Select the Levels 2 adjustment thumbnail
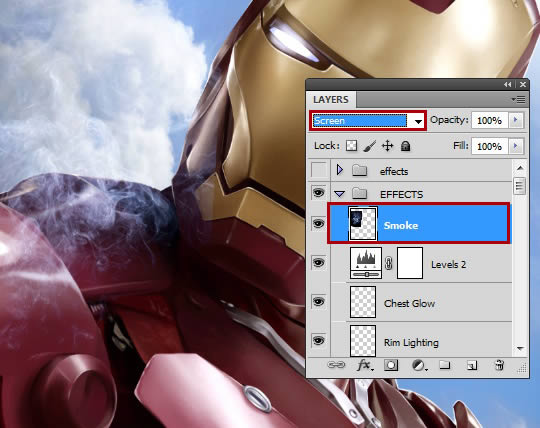 tap(366, 263)
